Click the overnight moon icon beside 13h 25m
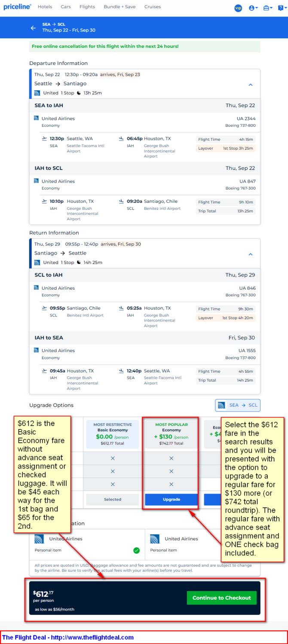The image size is (288, 644). pos(79,93)
